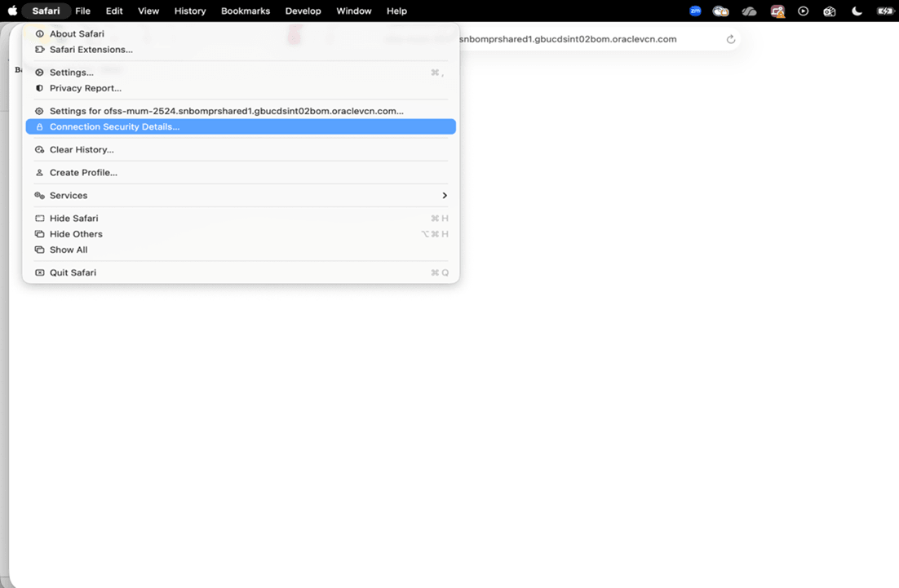Viewport: 899px width, 588px height.
Task: Click the lock icon beside Connection Security
Action: point(39,126)
